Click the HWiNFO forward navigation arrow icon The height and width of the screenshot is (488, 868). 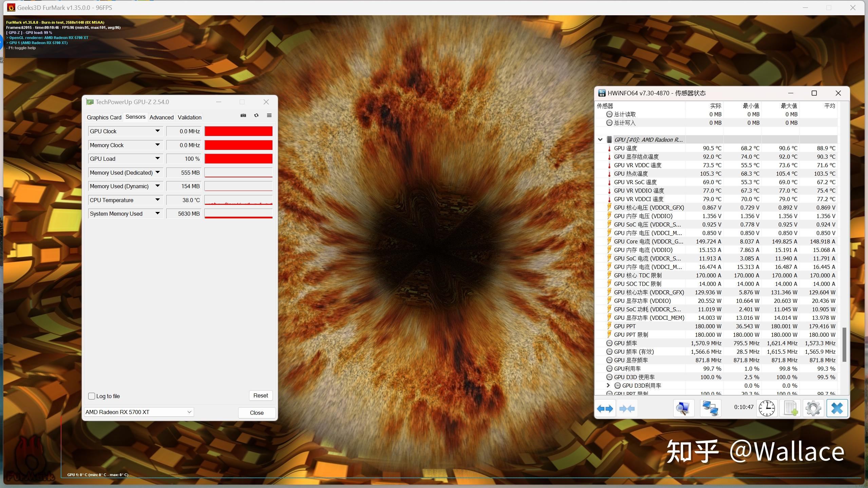click(609, 408)
